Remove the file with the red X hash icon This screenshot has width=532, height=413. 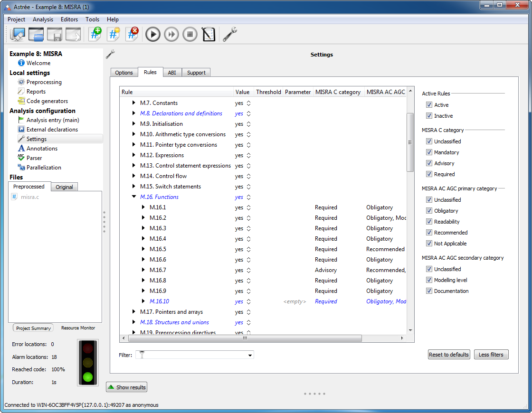[132, 34]
